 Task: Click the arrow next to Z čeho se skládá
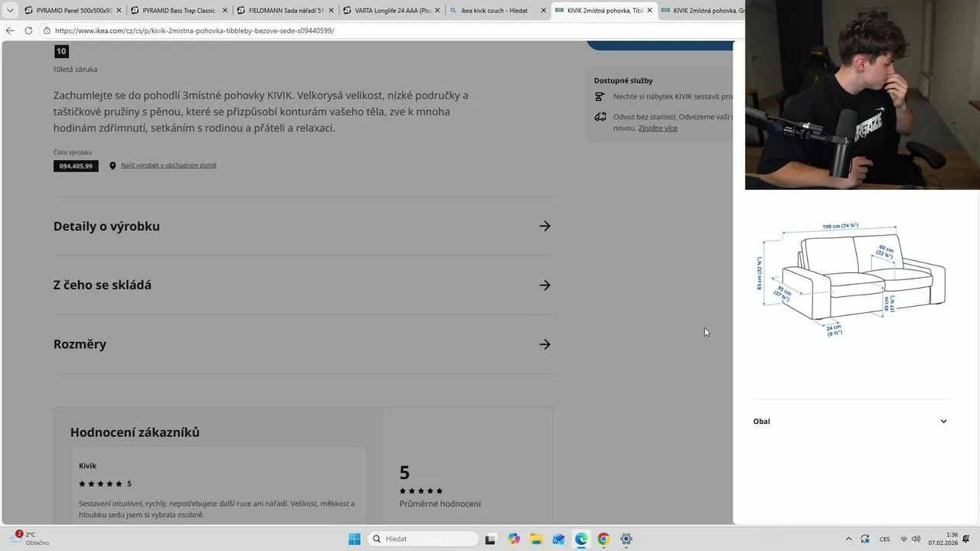[544, 285]
